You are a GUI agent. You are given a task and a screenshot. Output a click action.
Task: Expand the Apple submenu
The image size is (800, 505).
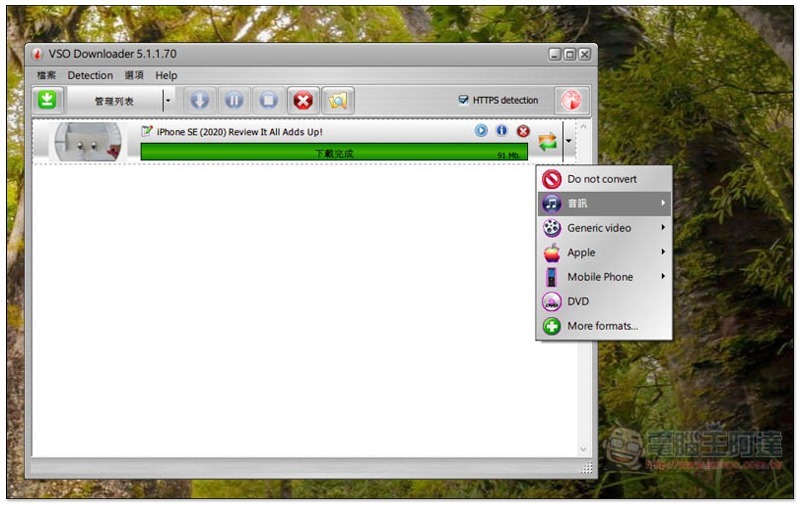605,252
